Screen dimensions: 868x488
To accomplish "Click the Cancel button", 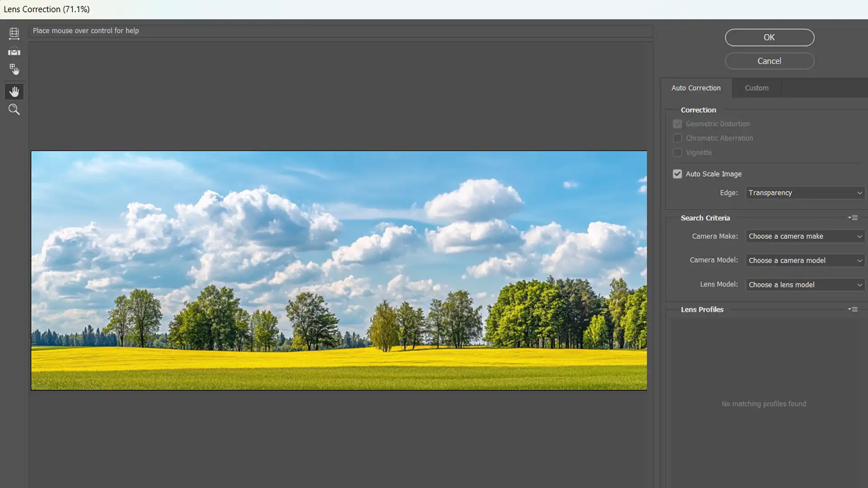I will tap(769, 60).
